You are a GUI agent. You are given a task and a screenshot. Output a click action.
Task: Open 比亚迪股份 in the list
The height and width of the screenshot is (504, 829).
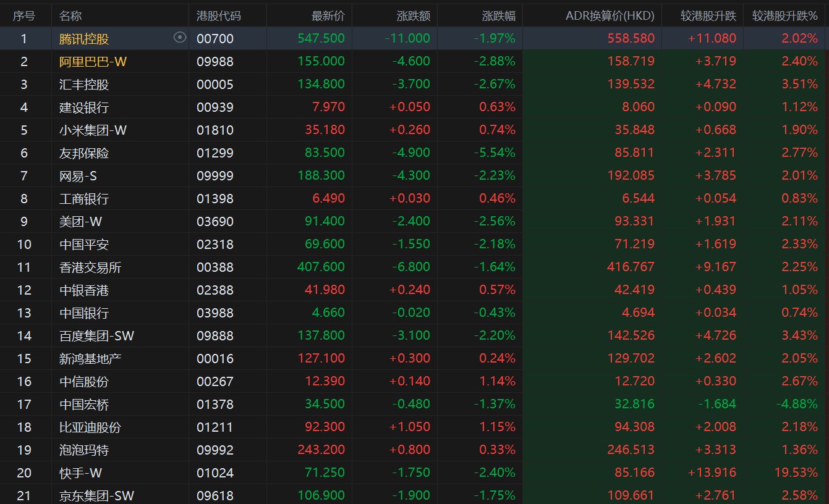(90, 427)
